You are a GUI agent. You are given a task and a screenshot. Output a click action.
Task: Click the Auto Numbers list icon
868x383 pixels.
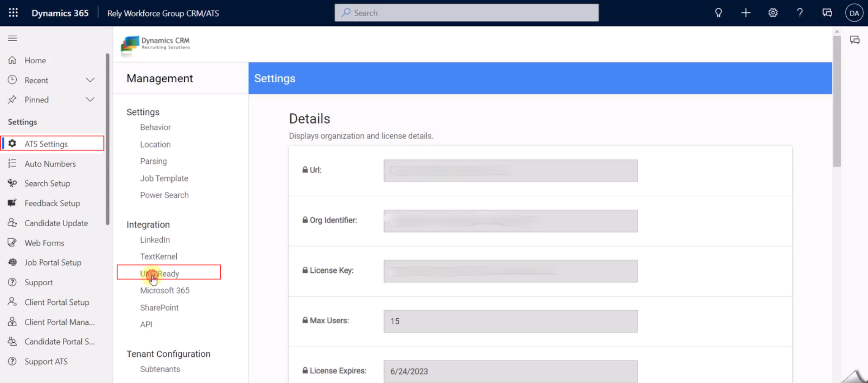[x=12, y=163]
